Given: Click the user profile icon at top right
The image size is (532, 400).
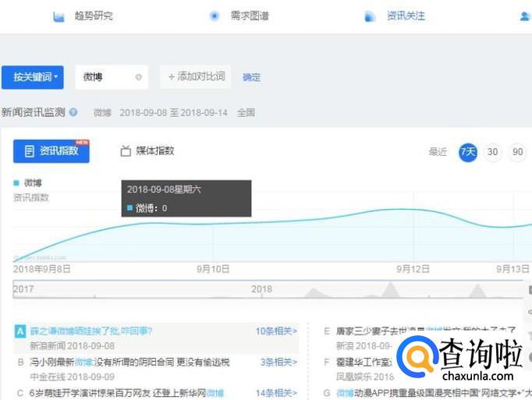Looking at the screenshot, I should (x=526, y=16).
